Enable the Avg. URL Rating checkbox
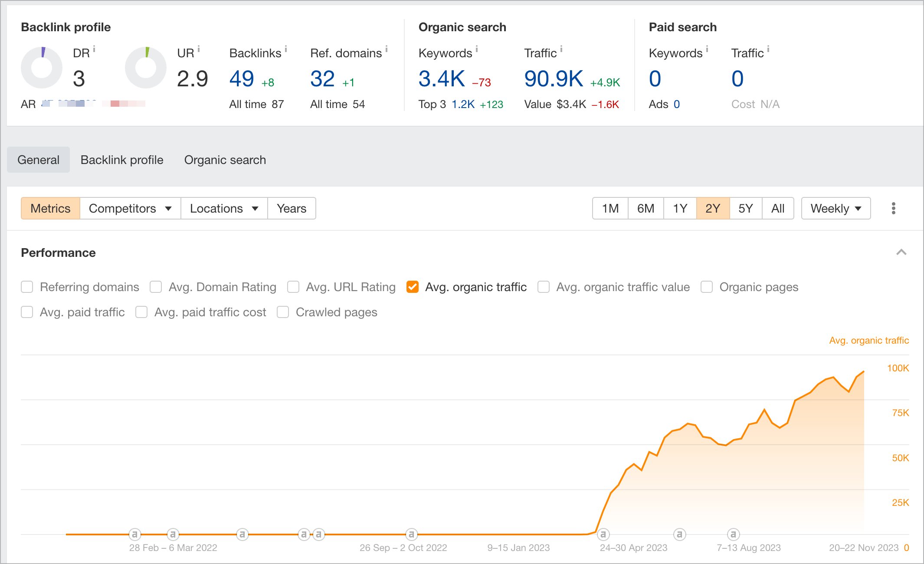924x564 pixels. tap(293, 287)
